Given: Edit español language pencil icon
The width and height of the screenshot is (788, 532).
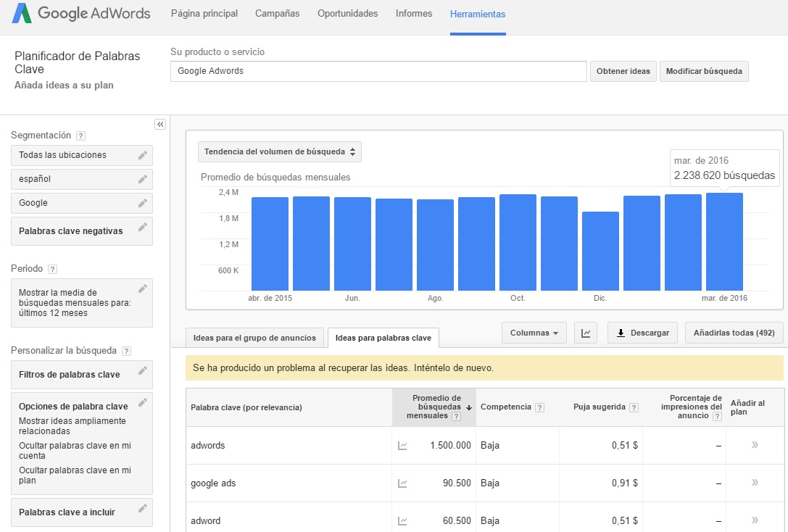Looking at the screenshot, I should 143,179.
